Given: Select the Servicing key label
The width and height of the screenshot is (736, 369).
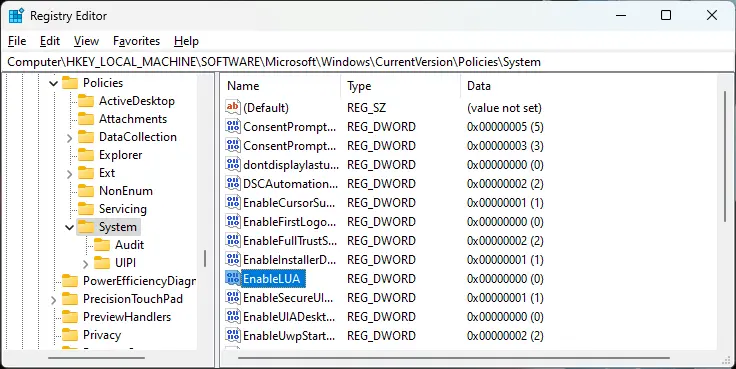Looking at the screenshot, I should tap(123, 209).
